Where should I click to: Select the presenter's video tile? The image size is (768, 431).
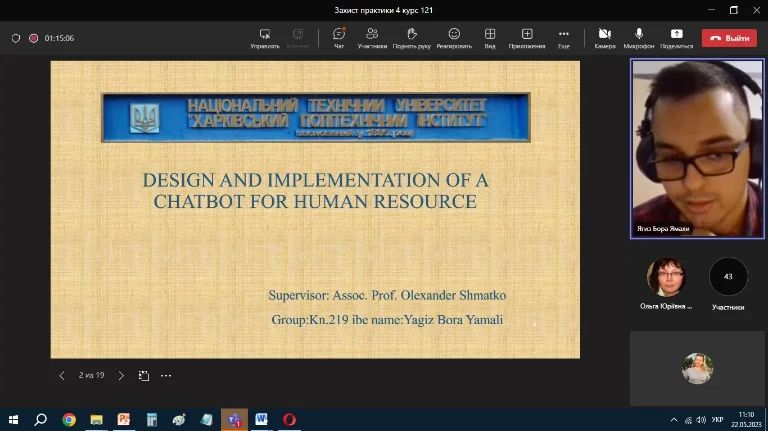coord(697,146)
